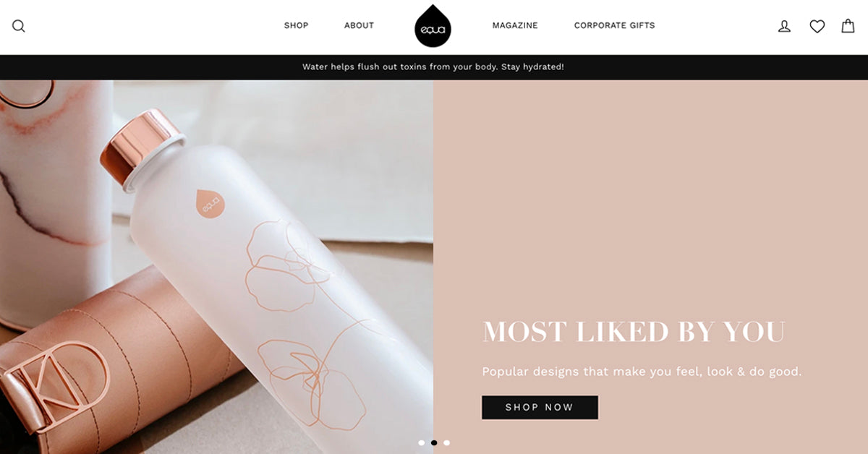Viewport: 868px width, 454px height.
Task: View wishlist via the heart icon
Action: coord(817,26)
